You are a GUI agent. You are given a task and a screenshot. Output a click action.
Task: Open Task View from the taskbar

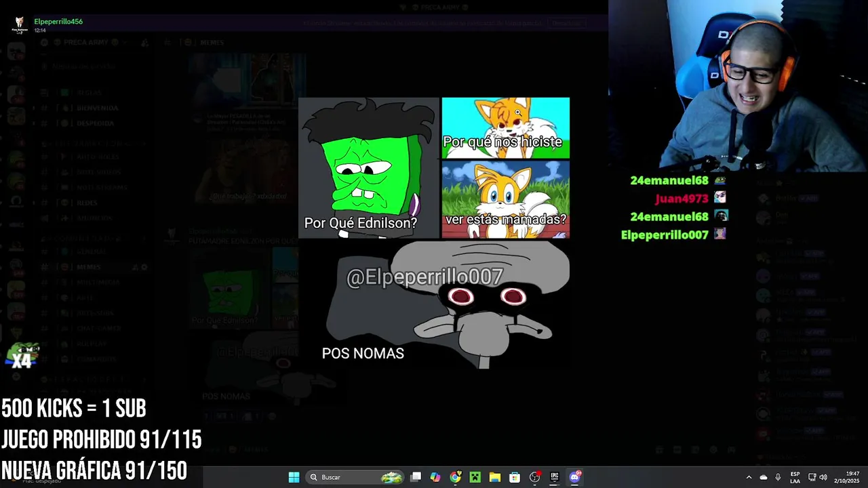[x=416, y=477]
